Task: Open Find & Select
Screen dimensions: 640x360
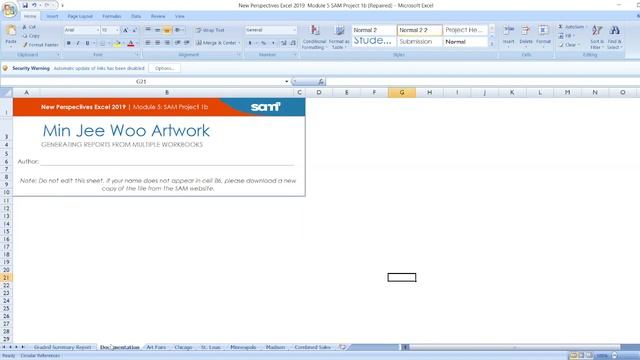Action: click(614, 37)
